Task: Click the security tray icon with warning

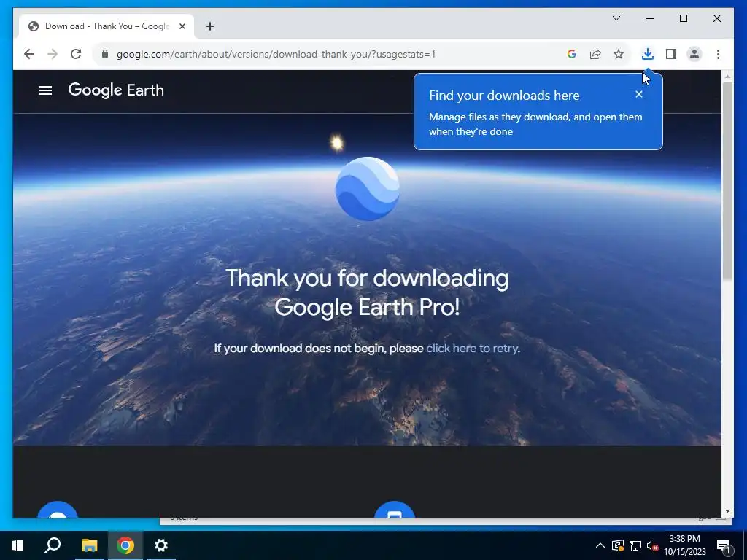Action: click(618, 545)
